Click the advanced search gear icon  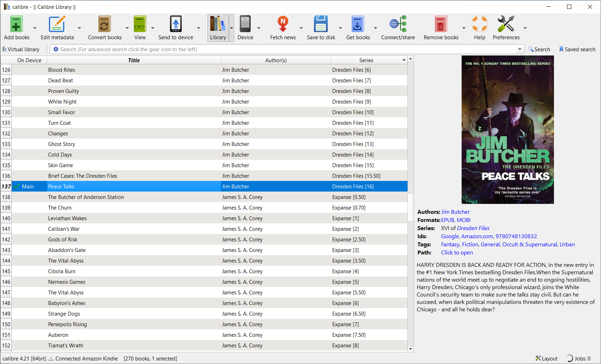pyautogui.click(x=56, y=49)
